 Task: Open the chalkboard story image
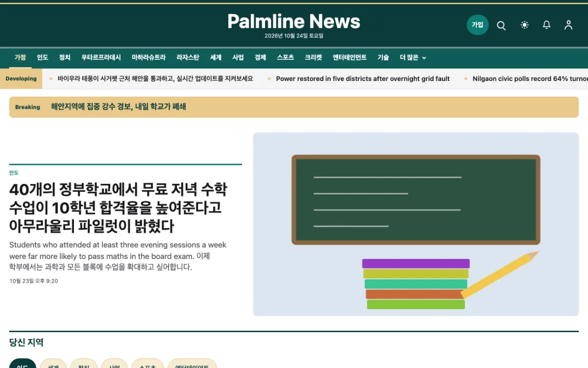click(416, 224)
